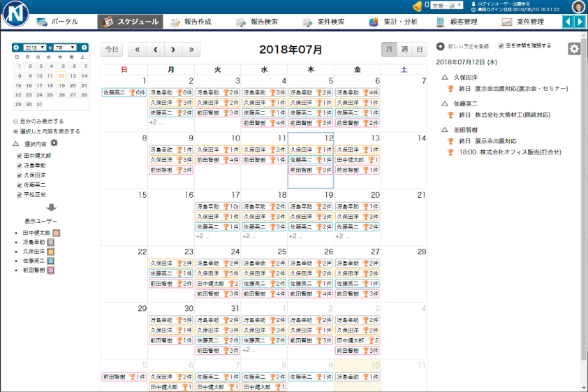Open the 営業一課 department dropdown

tap(447, 6)
